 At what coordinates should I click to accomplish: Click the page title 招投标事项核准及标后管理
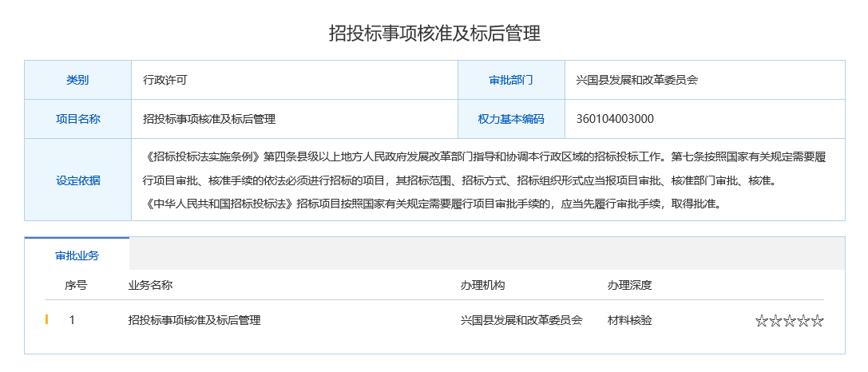(434, 34)
